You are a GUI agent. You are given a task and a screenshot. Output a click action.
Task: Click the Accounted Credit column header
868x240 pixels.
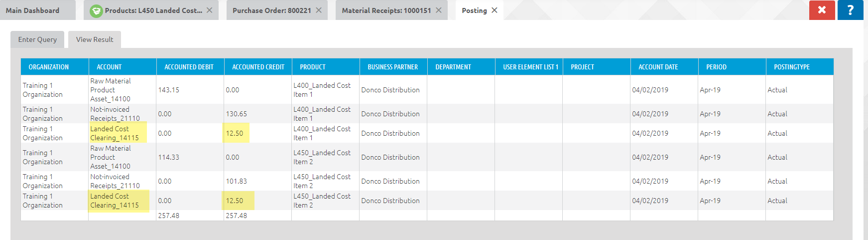(258, 67)
